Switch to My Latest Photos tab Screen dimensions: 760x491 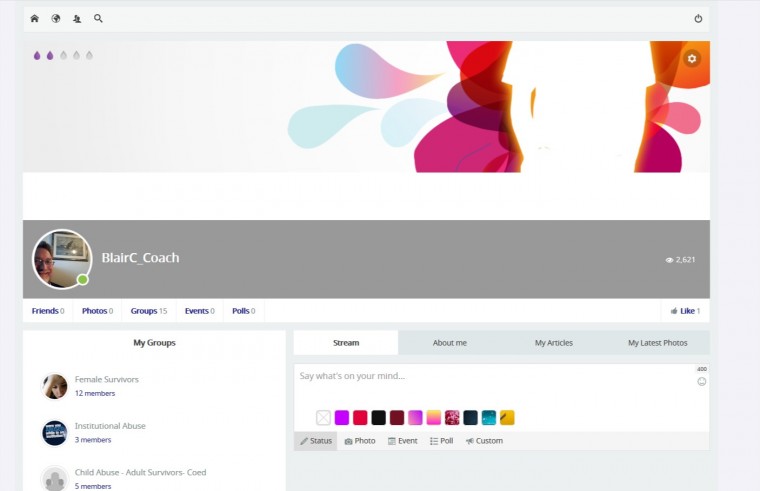pyautogui.click(x=658, y=343)
